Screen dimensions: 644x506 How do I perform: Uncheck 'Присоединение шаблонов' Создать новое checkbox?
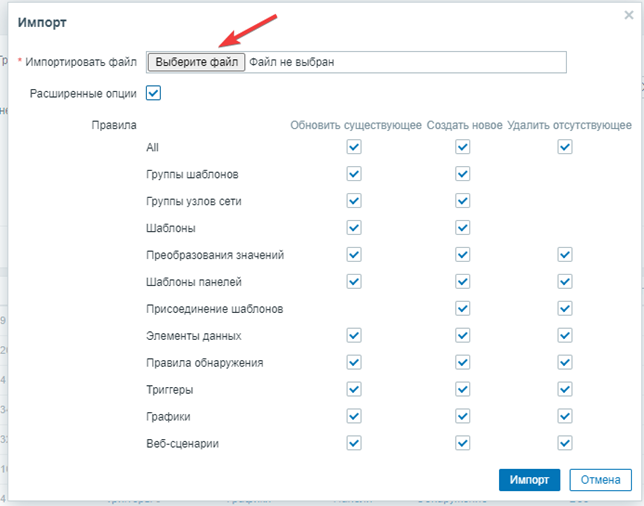(462, 309)
